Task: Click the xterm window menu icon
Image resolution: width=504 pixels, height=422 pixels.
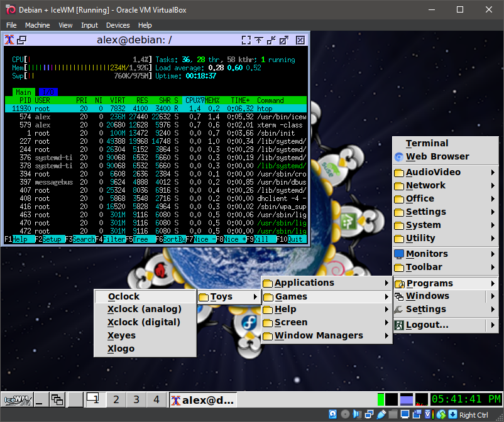Action: coord(10,40)
